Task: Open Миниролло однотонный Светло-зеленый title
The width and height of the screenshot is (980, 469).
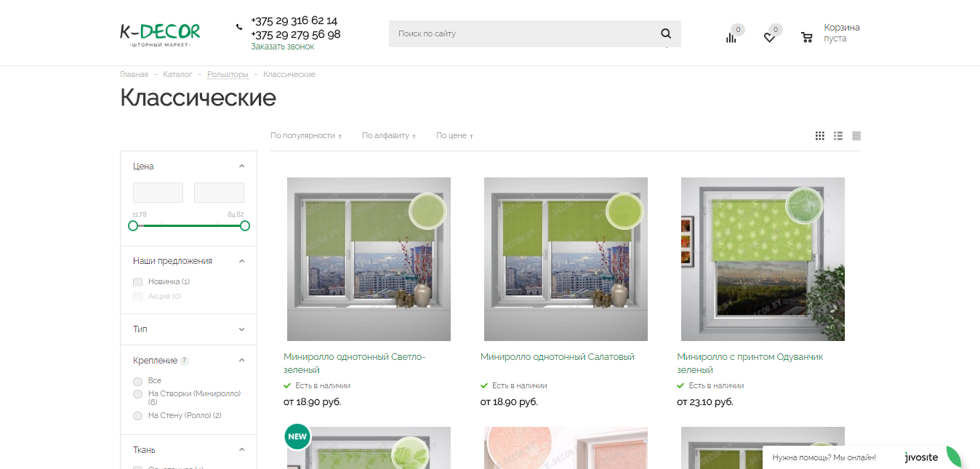Action: point(355,364)
